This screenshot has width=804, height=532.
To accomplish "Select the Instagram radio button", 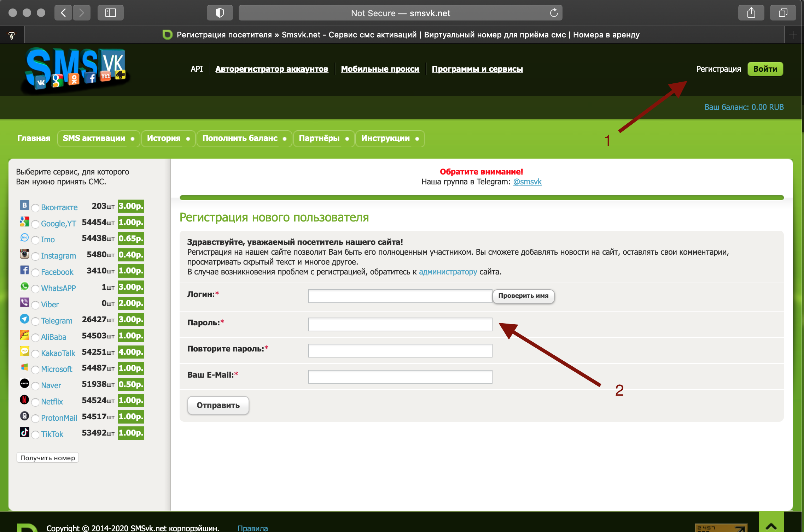I will pos(35,256).
